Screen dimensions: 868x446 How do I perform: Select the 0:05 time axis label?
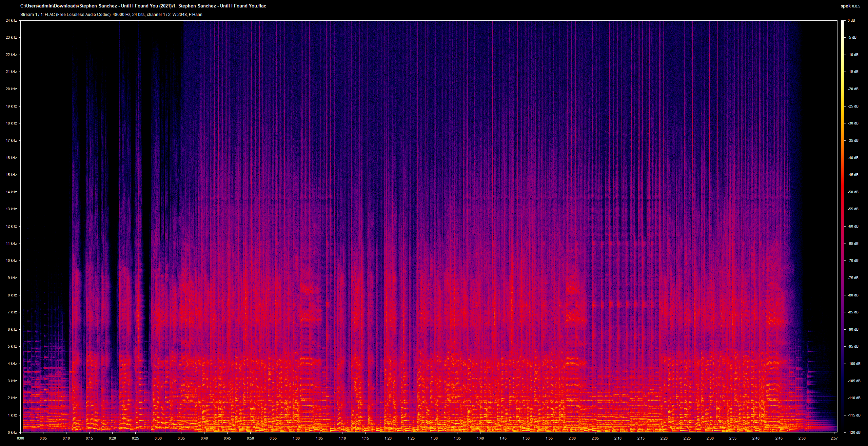pyautogui.click(x=43, y=438)
